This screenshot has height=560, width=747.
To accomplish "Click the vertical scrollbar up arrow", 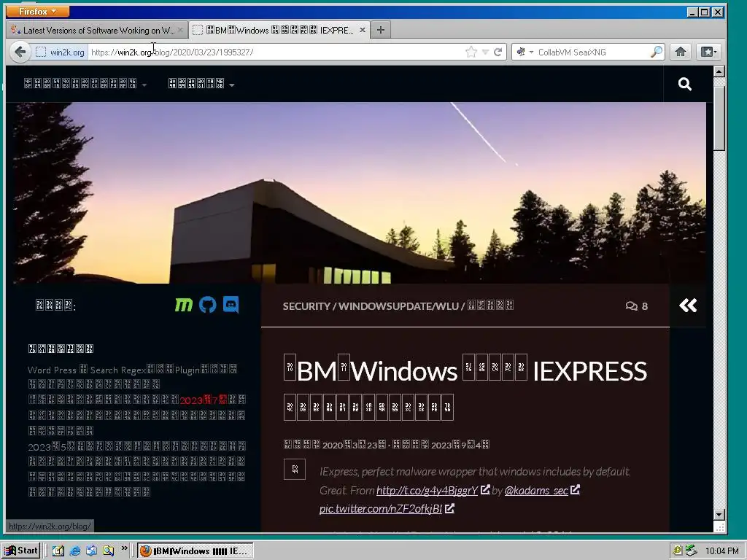I will pos(719,72).
